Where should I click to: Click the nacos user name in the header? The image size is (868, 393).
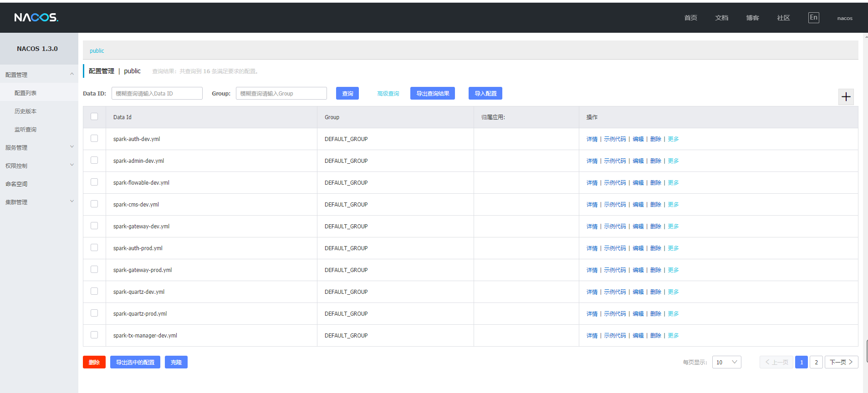pyautogui.click(x=845, y=18)
